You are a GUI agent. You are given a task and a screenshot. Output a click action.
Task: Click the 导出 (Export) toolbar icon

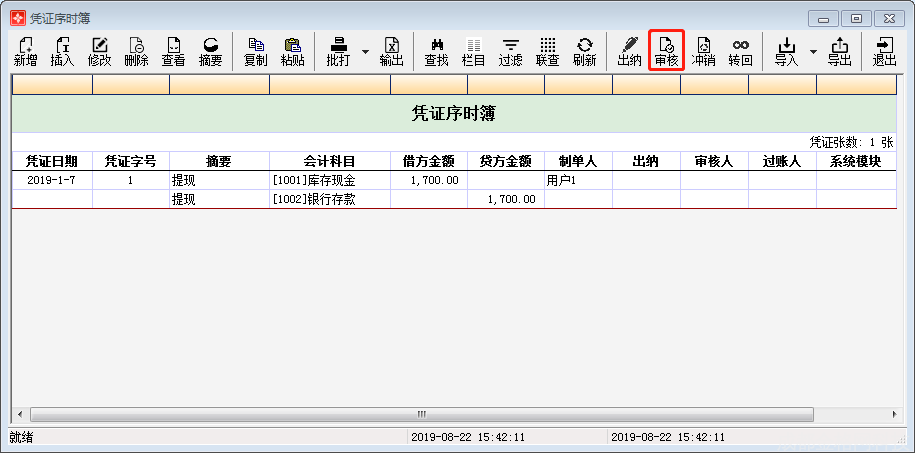pos(840,51)
